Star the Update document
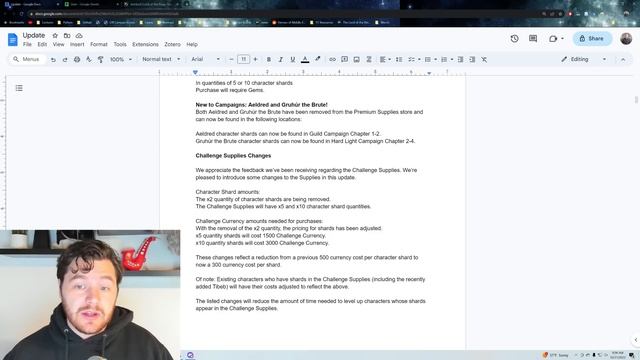Screen dimensions: 640x360 coord(55,36)
